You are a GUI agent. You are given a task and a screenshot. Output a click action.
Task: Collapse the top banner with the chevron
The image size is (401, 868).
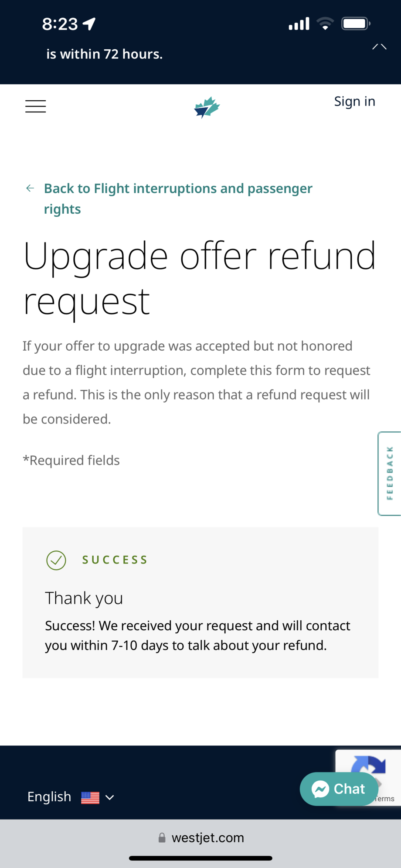click(379, 47)
